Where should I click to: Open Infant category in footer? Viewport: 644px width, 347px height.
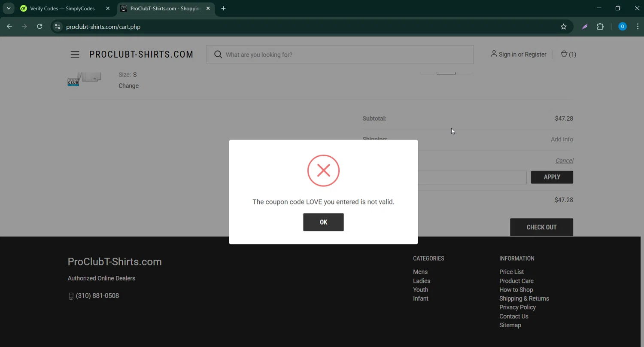click(x=421, y=298)
